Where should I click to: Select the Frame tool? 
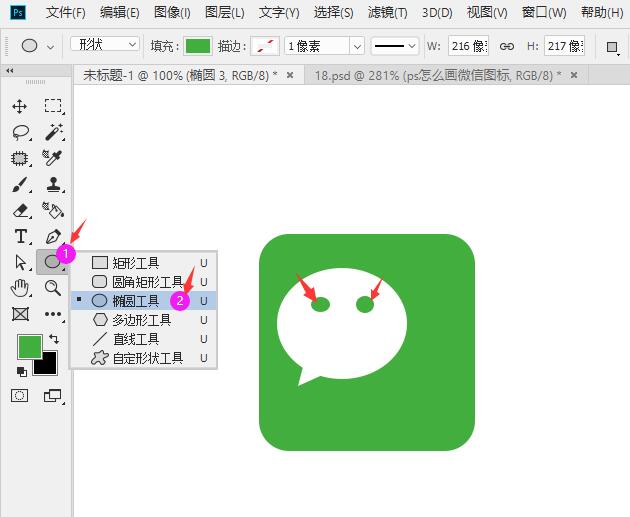click(20, 314)
